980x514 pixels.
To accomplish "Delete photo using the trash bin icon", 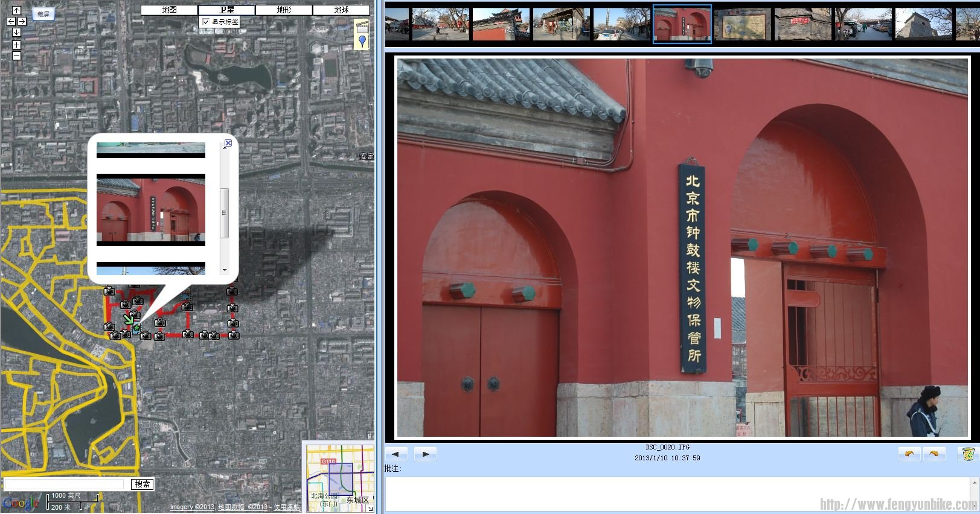I will point(968,454).
